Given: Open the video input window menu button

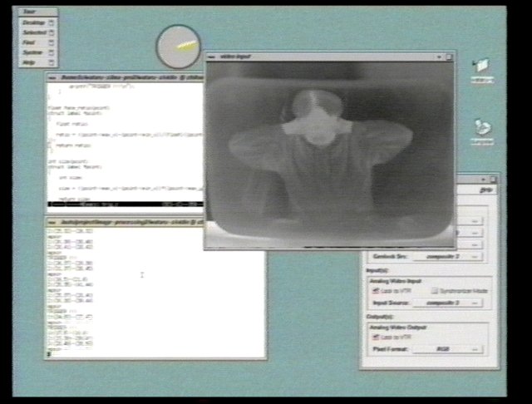Looking at the screenshot, I should 212,57.
